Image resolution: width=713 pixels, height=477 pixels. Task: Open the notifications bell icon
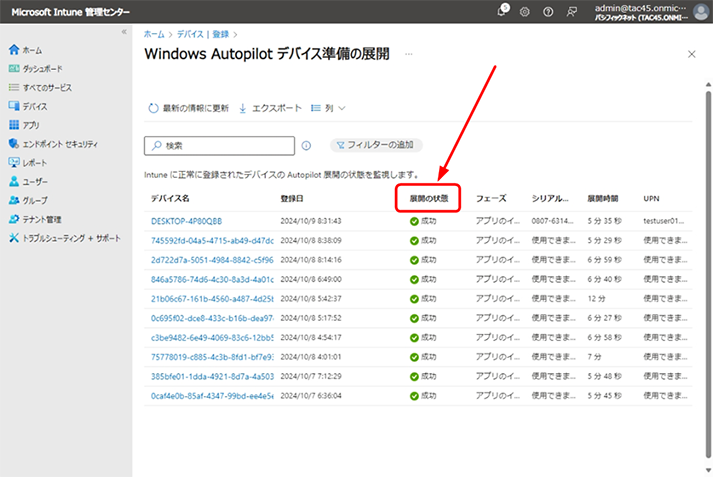(x=502, y=11)
